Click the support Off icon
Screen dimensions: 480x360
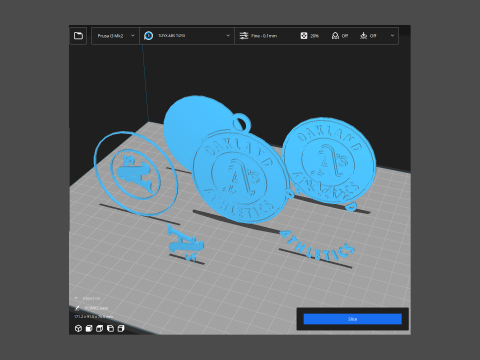tap(335, 36)
